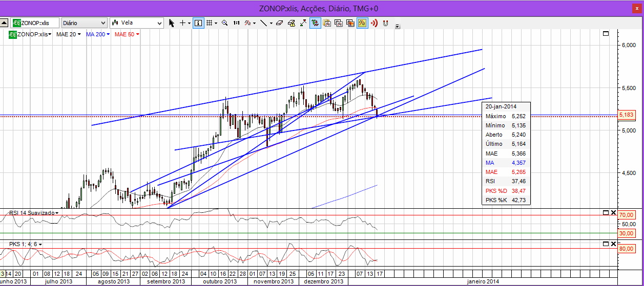Viewport: 644px width, 286px height.
Task: Open the crosshair tool dropdown arrow
Action: (189, 23)
